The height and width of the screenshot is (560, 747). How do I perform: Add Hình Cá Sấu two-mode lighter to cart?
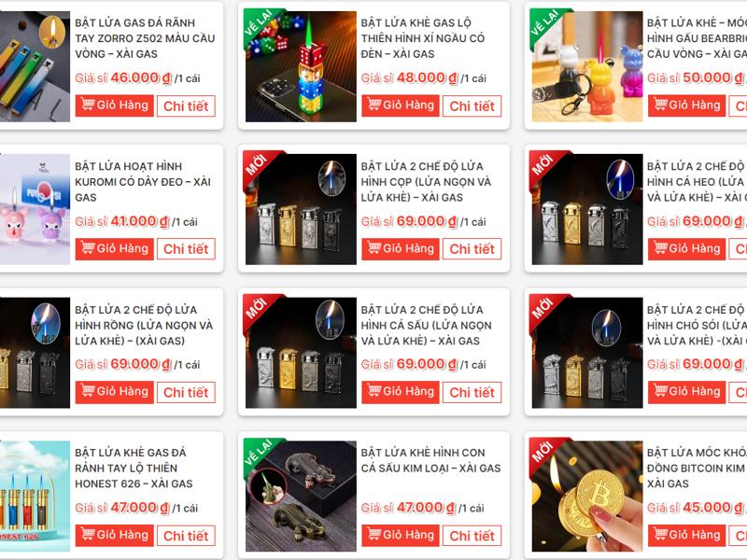click(x=401, y=392)
